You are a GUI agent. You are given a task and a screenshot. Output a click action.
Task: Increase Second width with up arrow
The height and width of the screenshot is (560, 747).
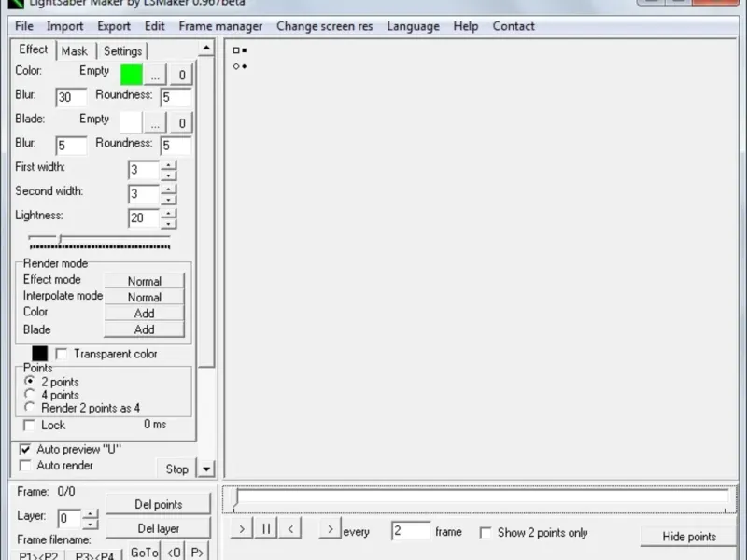coord(168,189)
